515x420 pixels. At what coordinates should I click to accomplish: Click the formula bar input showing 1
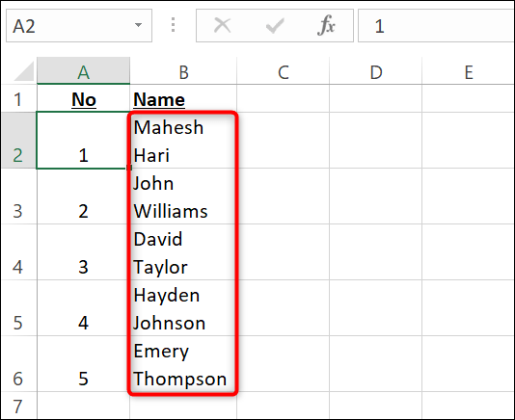click(436, 26)
